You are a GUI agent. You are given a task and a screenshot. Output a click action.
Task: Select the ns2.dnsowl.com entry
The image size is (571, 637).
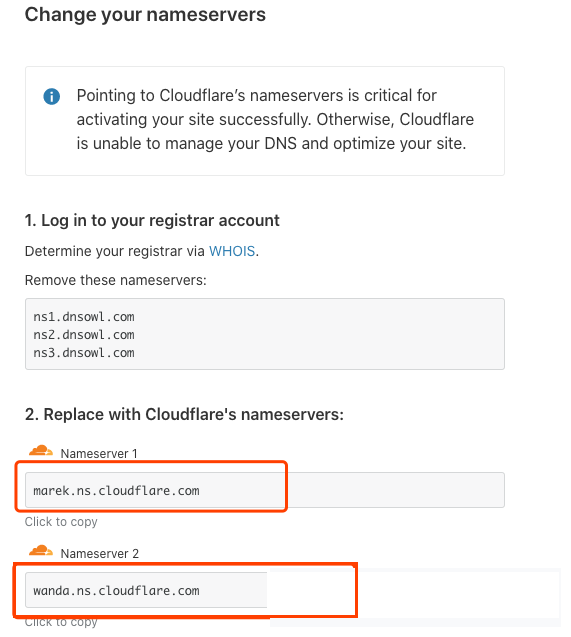point(84,335)
